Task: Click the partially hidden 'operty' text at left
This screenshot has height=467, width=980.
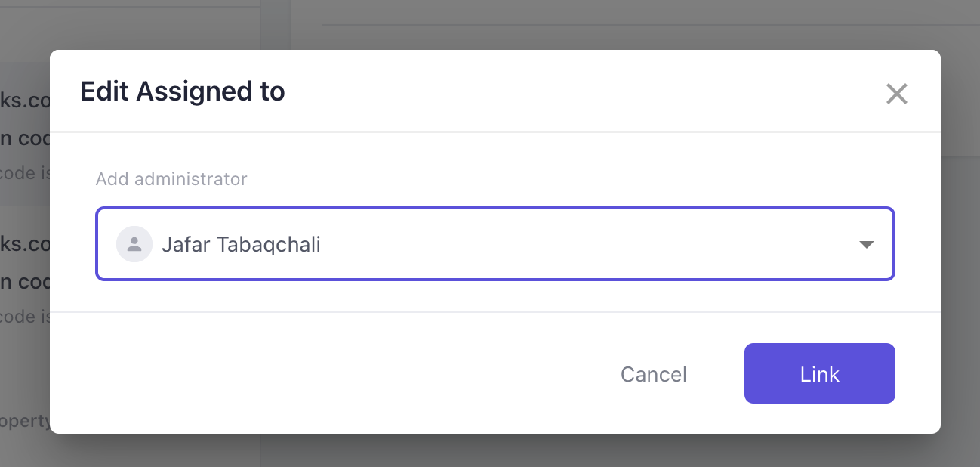Action: click(x=25, y=421)
